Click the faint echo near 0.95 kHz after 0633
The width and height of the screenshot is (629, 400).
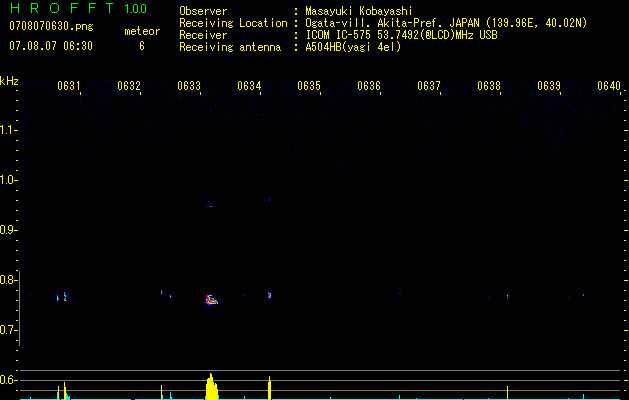pos(211,205)
